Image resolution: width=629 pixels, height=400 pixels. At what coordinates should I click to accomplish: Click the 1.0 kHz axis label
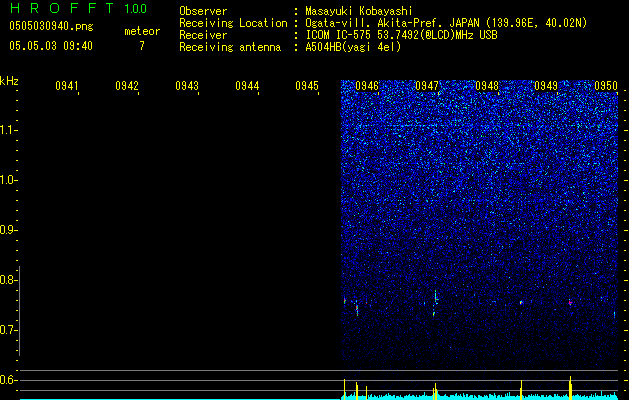[x=8, y=180]
